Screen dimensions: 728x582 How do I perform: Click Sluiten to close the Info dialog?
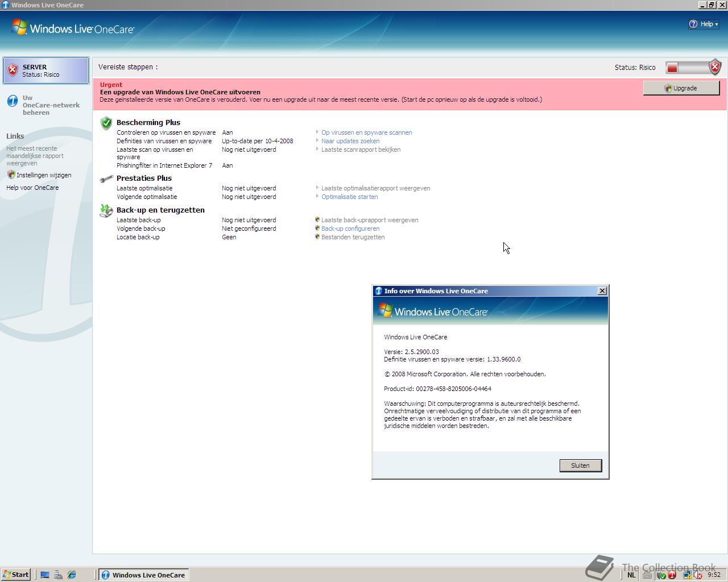(581, 465)
